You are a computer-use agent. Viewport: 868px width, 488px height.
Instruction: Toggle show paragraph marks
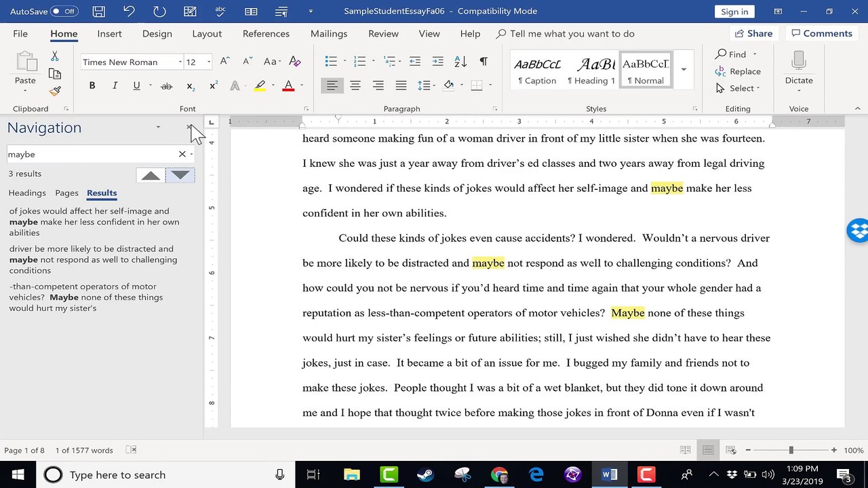pos(484,62)
